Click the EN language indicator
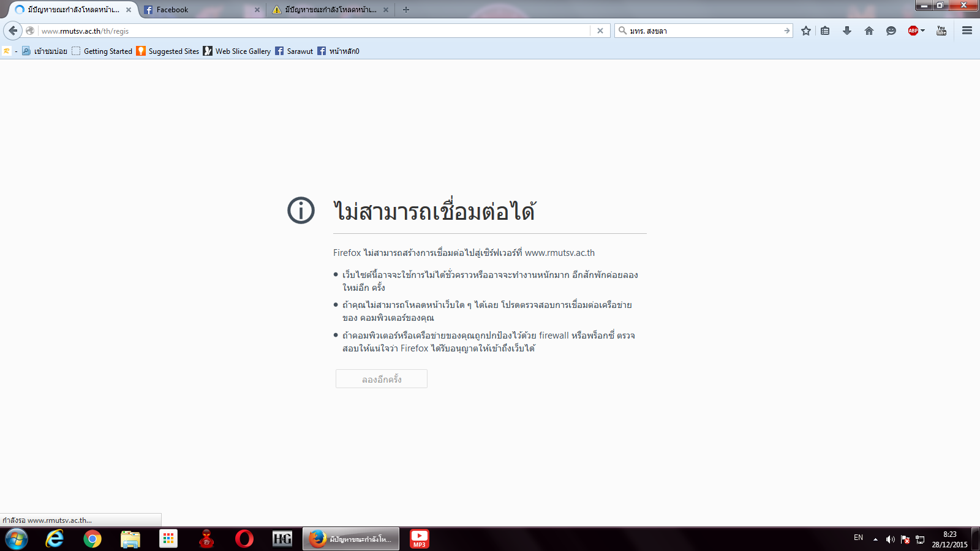Viewport: 980px width, 551px height. pyautogui.click(x=859, y=538)
